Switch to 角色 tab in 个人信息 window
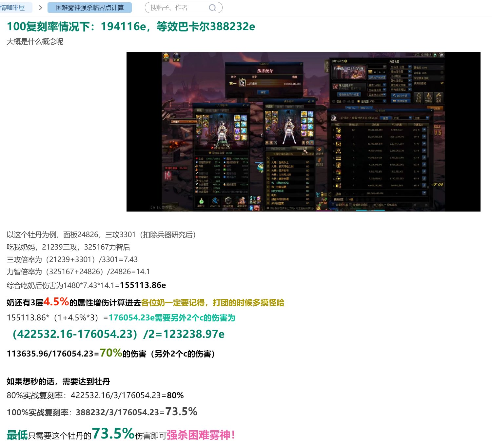This screenshot has height=448, width=492. [x=199, y=111]
